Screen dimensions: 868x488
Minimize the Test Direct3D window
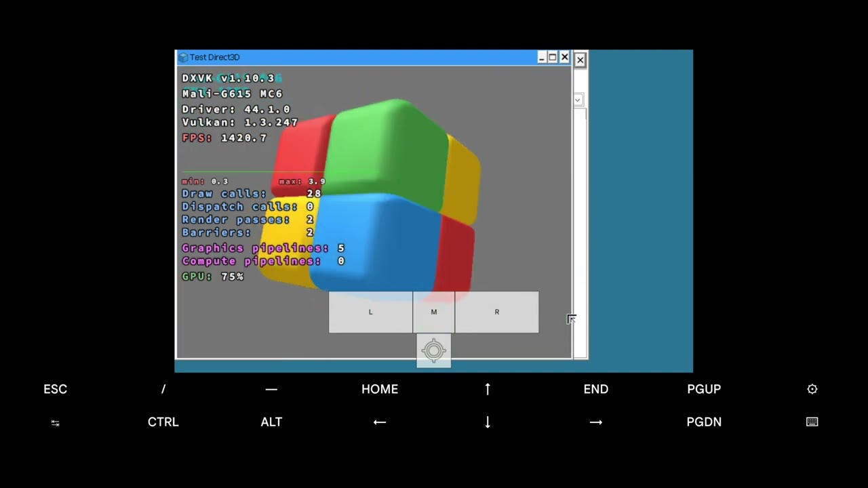tap(542, 58)
